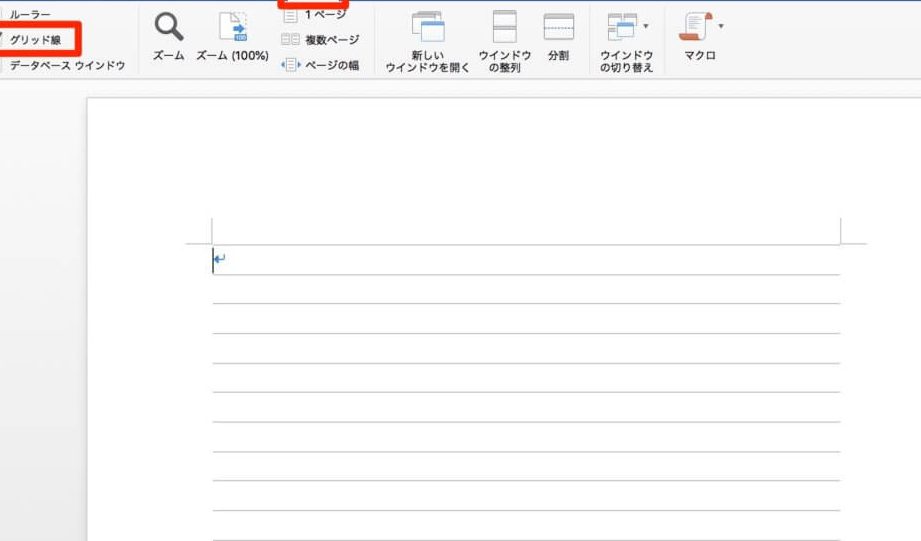Screen dimensions: 921x541
Task: Select the Page Width (ページの幅) option
Action: click(x=320, y=65)
